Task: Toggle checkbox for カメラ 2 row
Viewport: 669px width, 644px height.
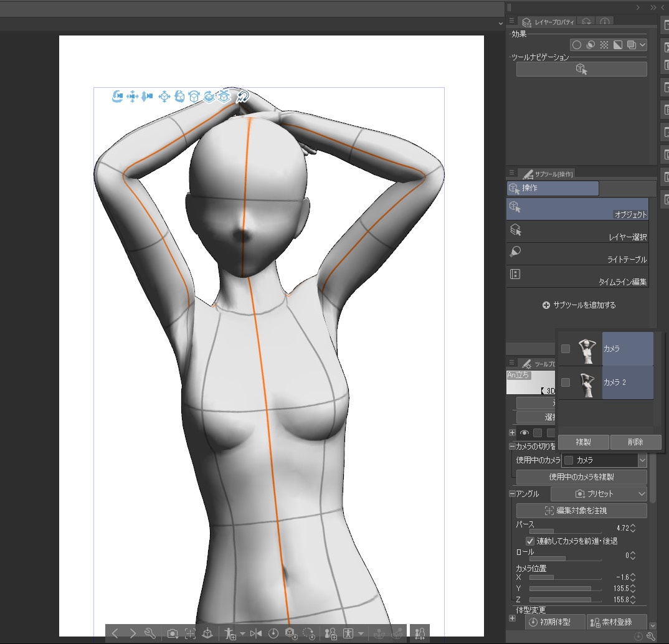Action: pos(566,382)
